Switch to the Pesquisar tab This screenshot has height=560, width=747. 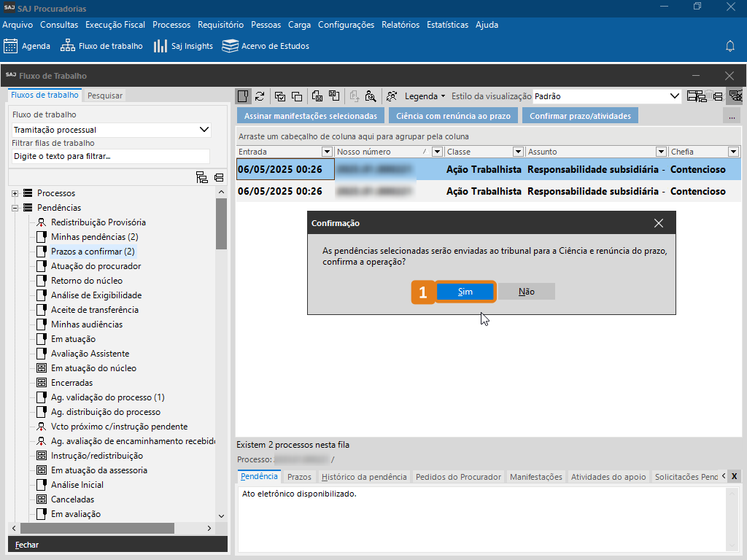coord(105,96)
